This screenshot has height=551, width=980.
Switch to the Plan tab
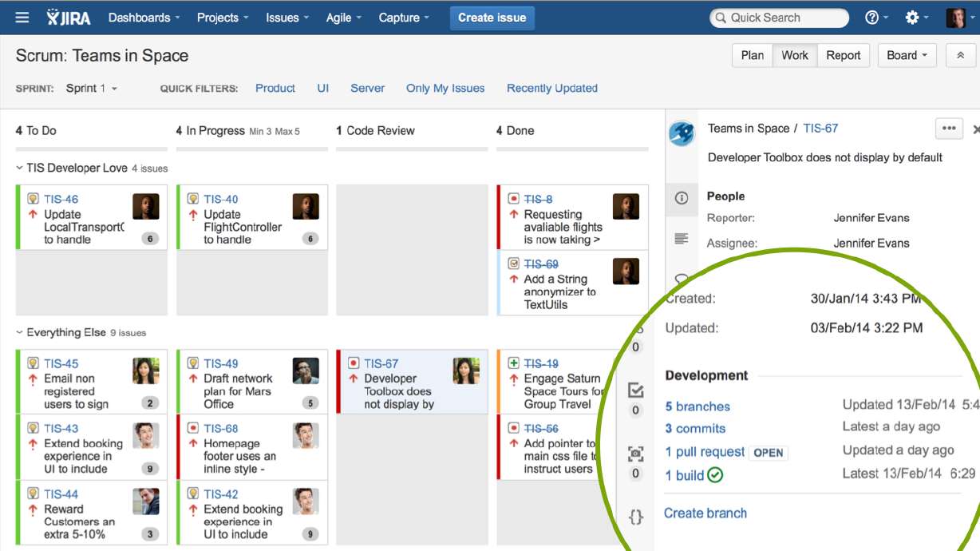(752, 55)
